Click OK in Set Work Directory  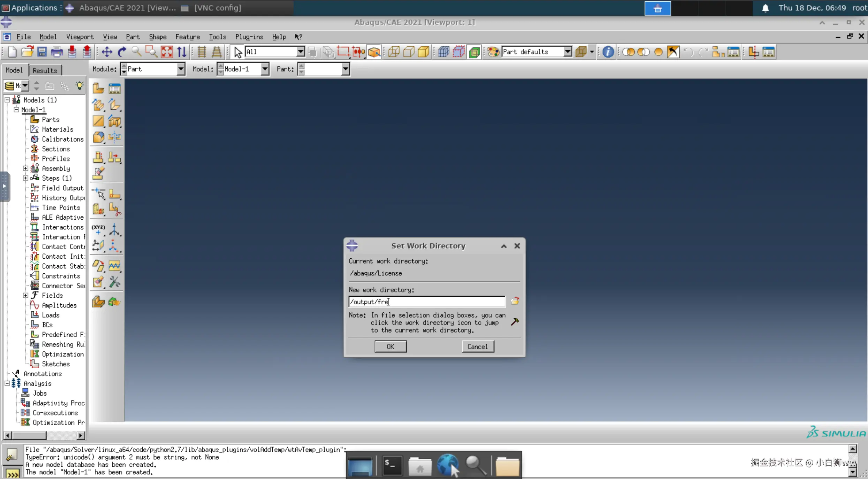pyautogui.click(x=390, y=347)
